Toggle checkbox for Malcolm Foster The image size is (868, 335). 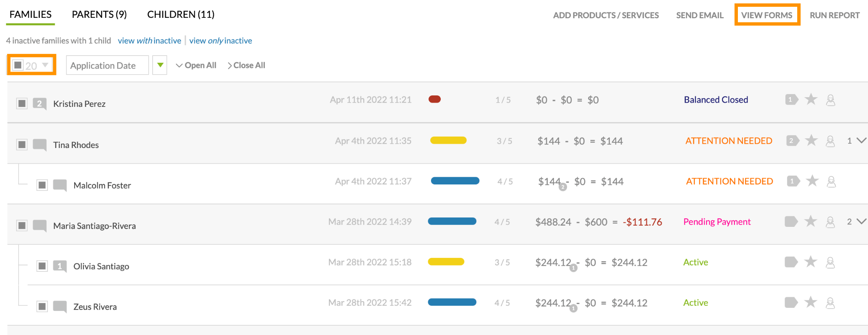click(x=42, y=185)
